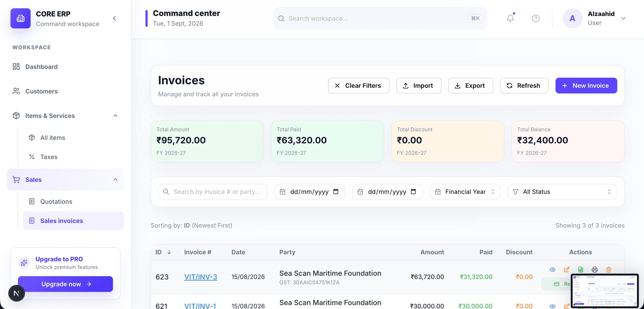Collapse the sidebar using the left chevron
This screenshot has width=644, height=309.
point(115,18)
